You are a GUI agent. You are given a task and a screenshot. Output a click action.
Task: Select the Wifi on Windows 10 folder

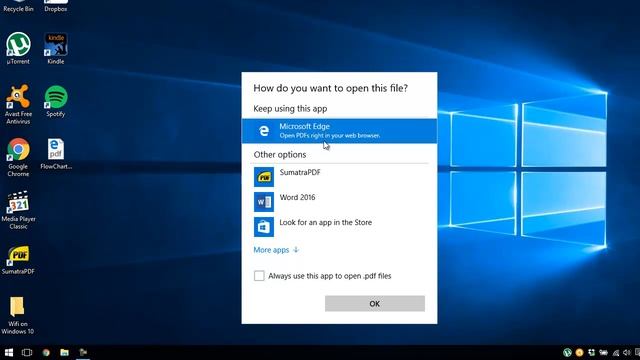click(x=18, y=316)
